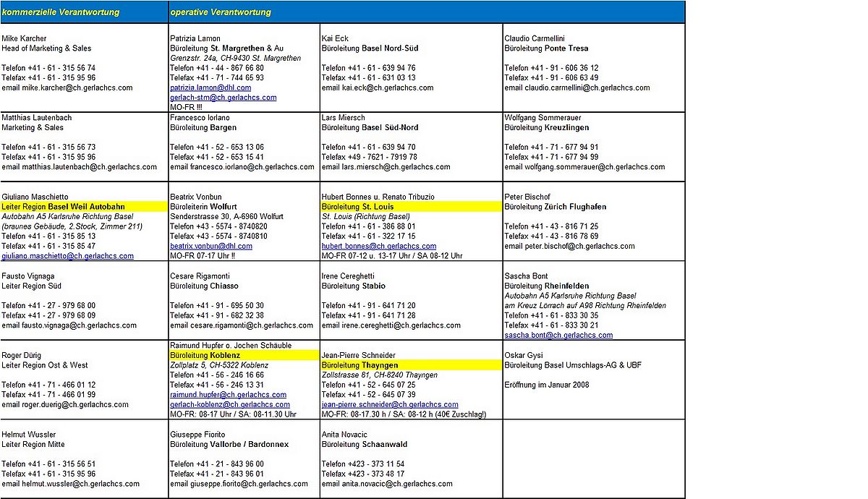
Task: Open the patrizia.lamon@dhl.com email link
Action: point(210,88)
